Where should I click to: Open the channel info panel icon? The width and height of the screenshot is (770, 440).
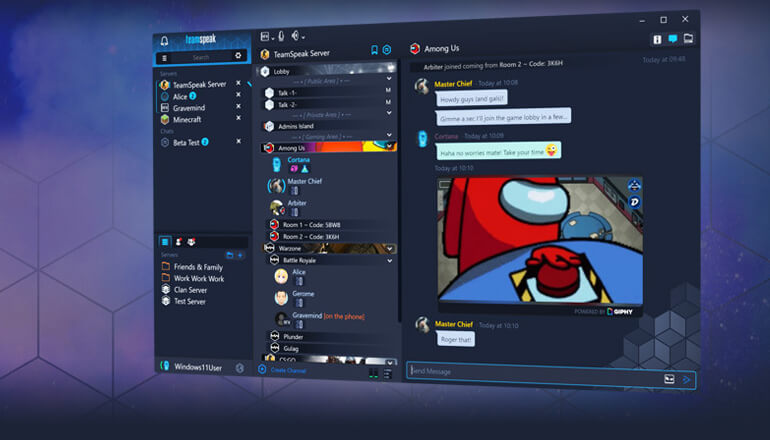(657, 39)
